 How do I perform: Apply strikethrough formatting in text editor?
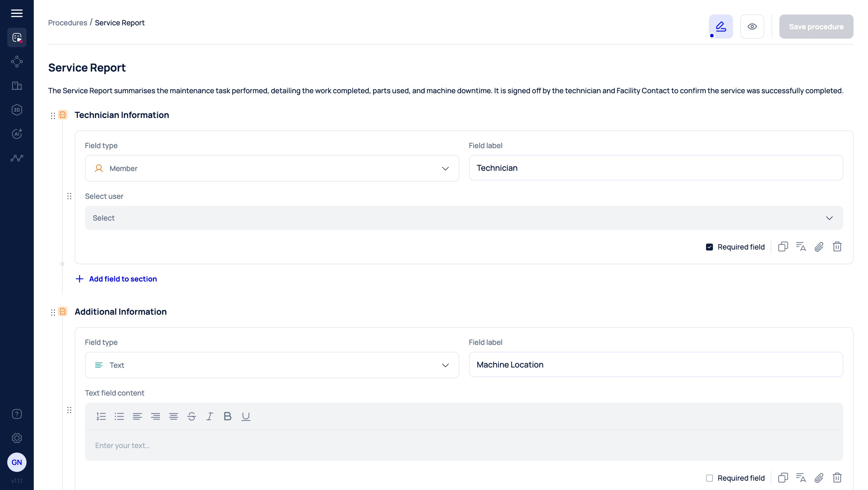click(191, 416)
